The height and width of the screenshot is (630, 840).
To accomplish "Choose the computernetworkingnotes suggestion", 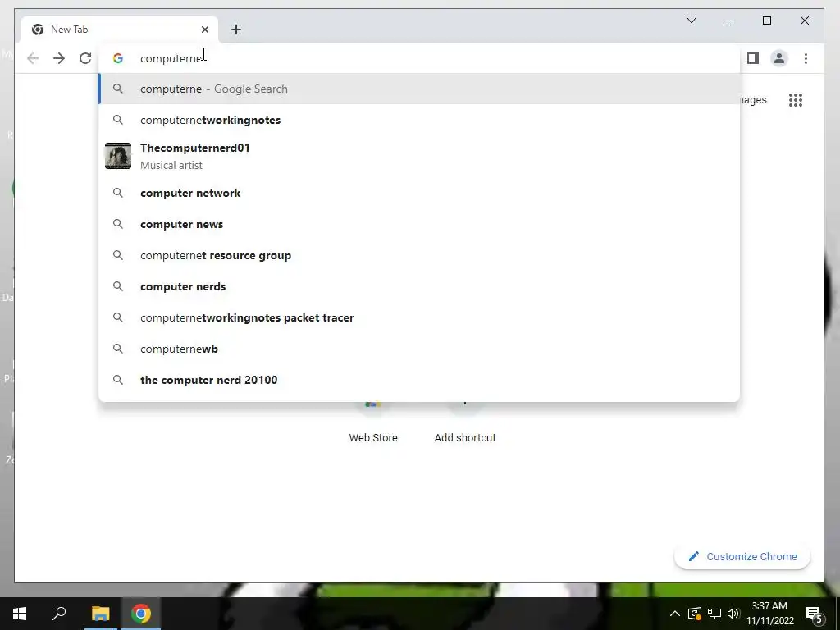I will point(419,120).
